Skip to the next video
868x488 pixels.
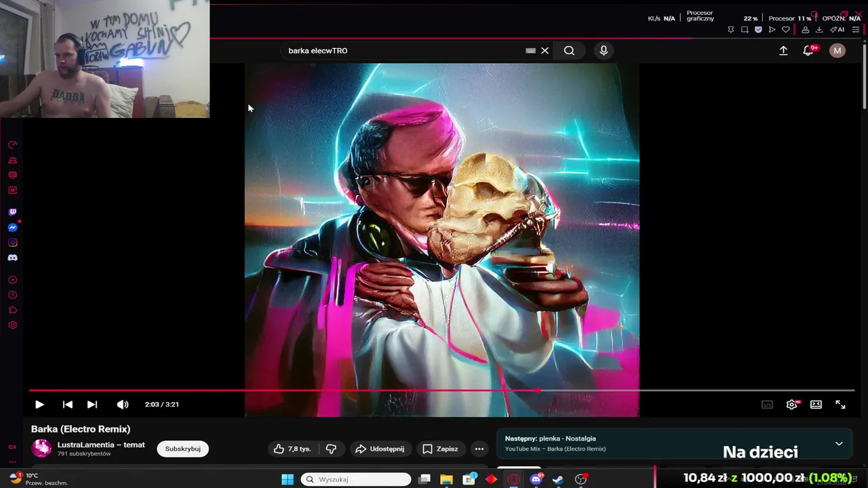coord(92,405)
